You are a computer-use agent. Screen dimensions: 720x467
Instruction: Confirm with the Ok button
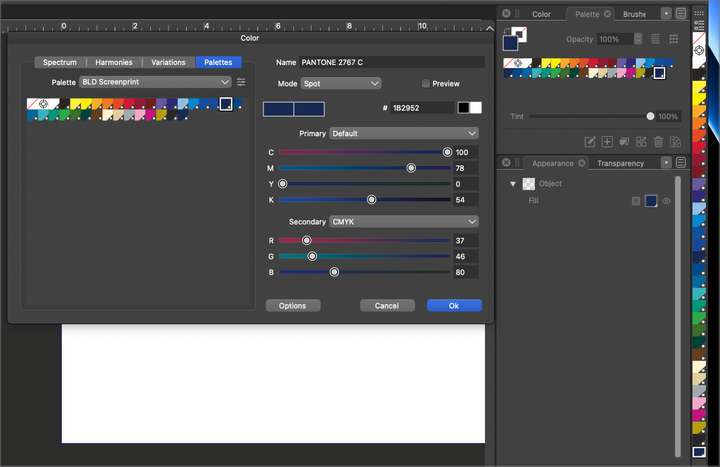point(454,306)
